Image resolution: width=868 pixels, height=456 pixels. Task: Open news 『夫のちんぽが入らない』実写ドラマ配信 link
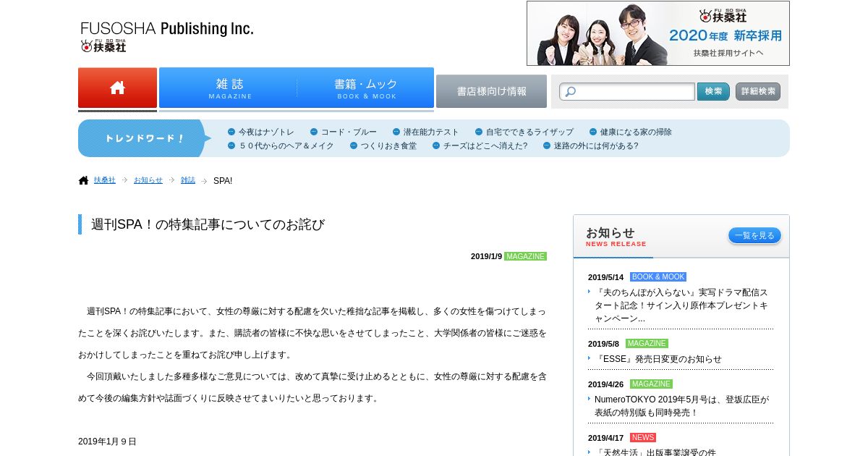coord(681,305)
